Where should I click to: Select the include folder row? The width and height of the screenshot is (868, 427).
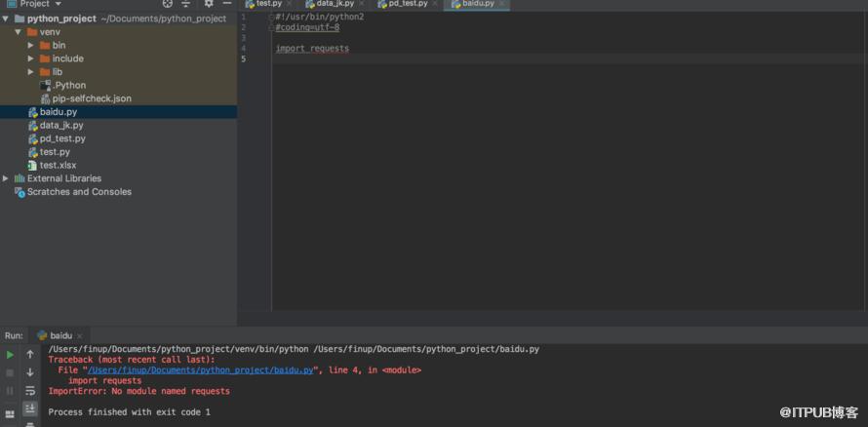(x=118, y=58)
